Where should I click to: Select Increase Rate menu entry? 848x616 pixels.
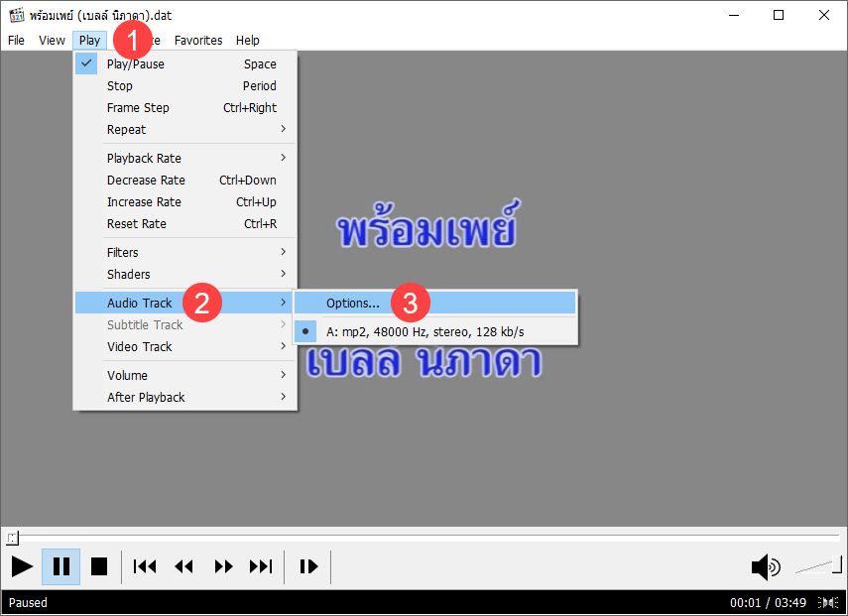tap(184, 202)
